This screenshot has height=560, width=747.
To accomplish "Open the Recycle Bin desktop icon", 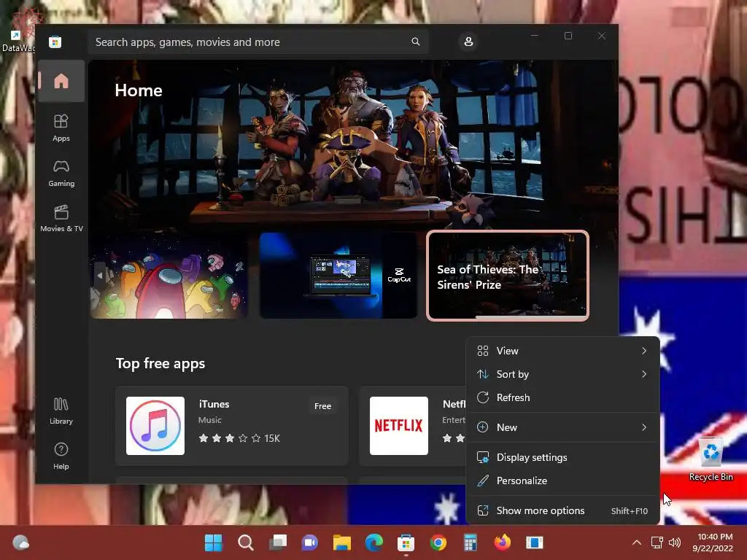I will click(x=711, y=459).
